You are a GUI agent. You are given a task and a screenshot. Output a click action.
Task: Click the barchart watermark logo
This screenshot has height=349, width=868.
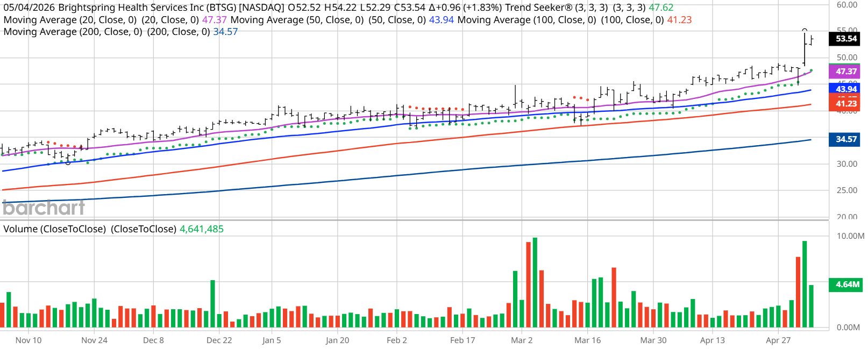click(44, 207)
